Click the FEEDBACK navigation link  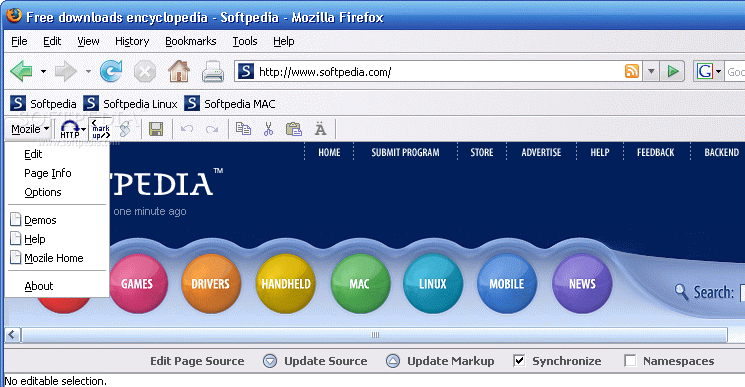(656, 152)
